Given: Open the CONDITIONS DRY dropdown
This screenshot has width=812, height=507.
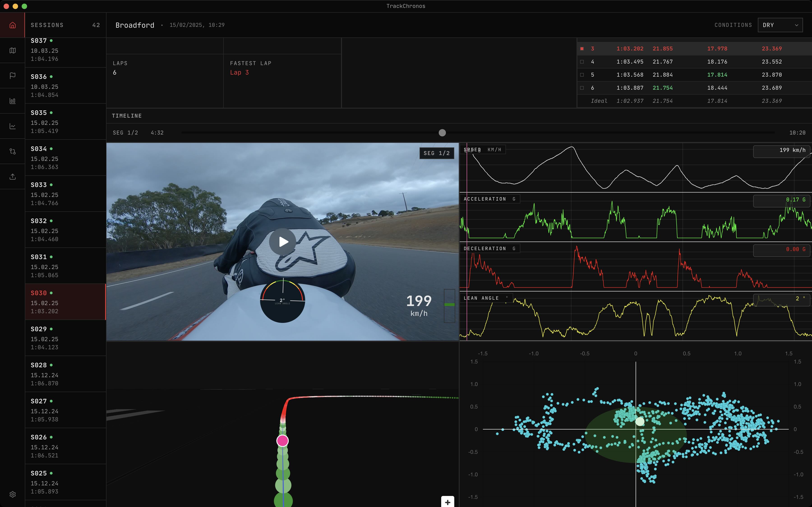Looking at the screenshot, I should [x=780, y=25].
